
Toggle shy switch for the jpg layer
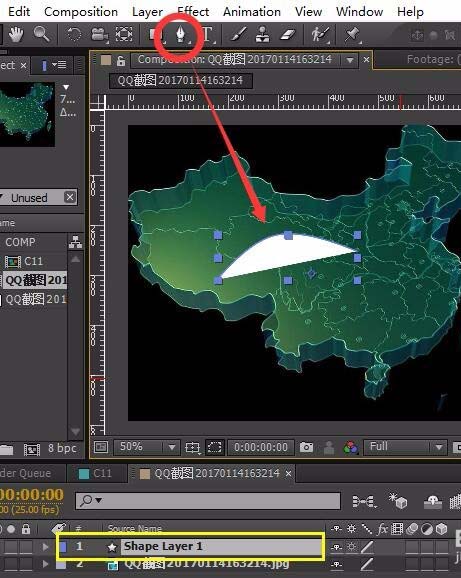336,564
